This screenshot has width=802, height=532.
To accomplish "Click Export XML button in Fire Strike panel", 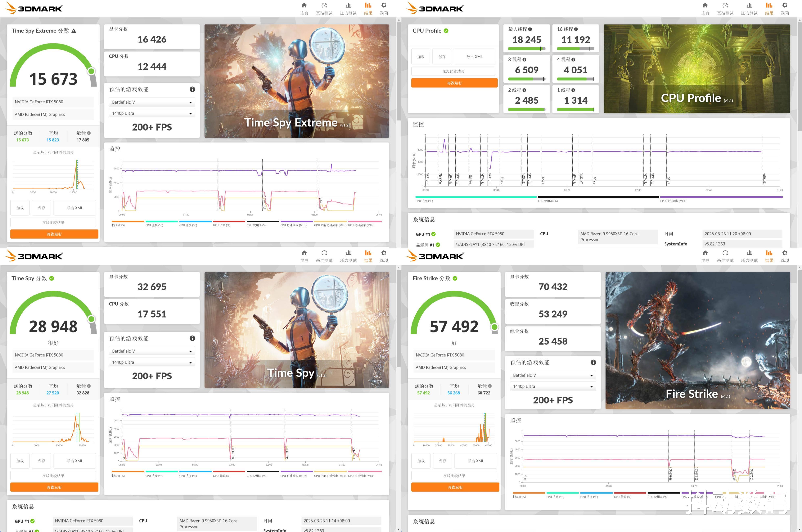I will [x=476, y=461].
